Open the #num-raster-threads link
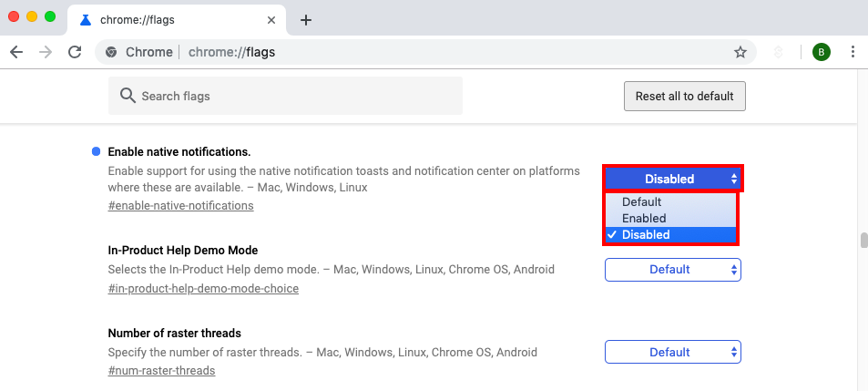Screen dimensions: 868x391 [x=161, y=371]
